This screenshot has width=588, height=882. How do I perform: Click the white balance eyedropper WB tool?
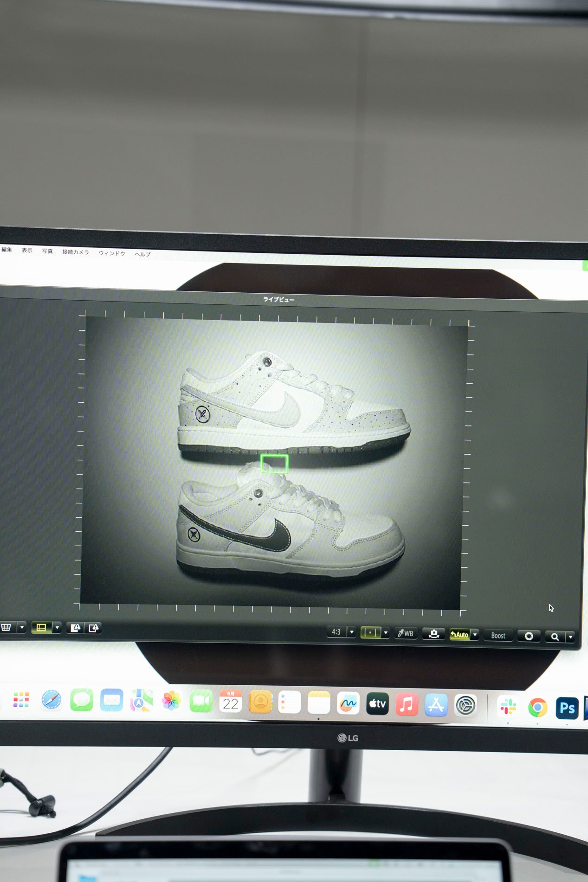[406, 633]
